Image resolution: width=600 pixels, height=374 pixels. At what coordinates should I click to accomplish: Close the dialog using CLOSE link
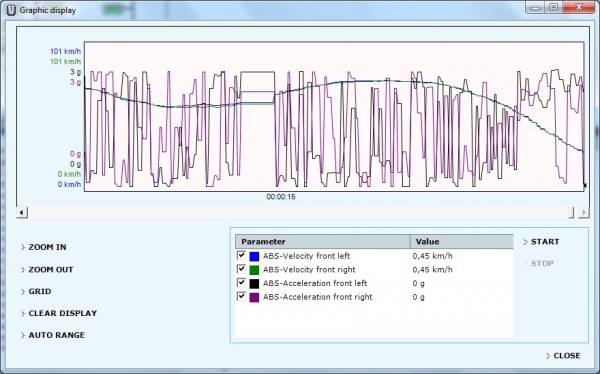coord(563,356)
